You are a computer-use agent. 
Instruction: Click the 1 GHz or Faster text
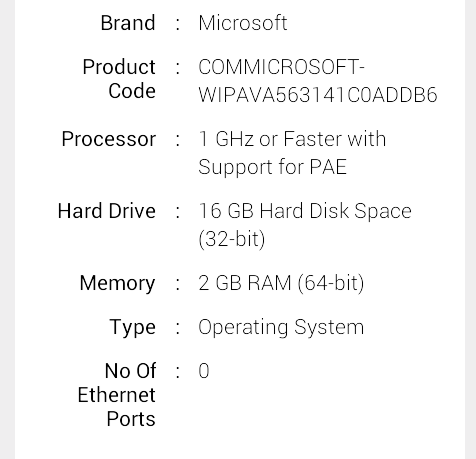[x=271, y=139]
